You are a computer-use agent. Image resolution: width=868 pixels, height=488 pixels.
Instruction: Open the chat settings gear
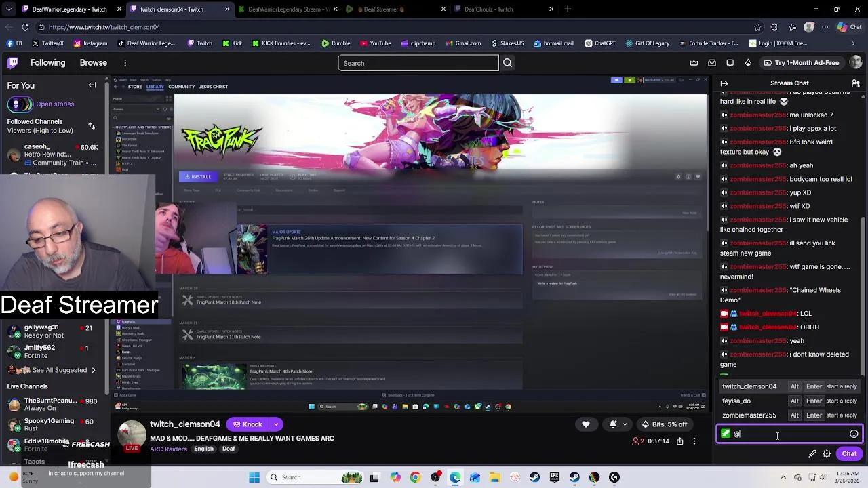tap(827, 453)
